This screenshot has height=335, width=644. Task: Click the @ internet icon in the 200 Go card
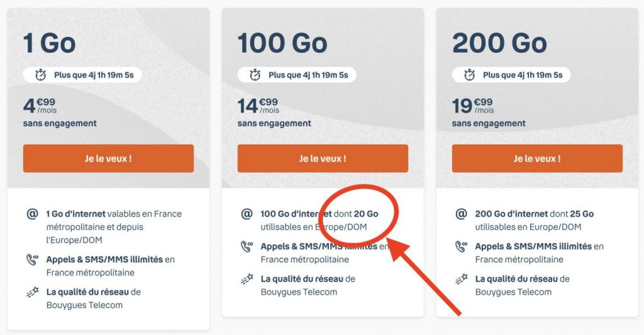pyautogui.click(x=462, y=214)
